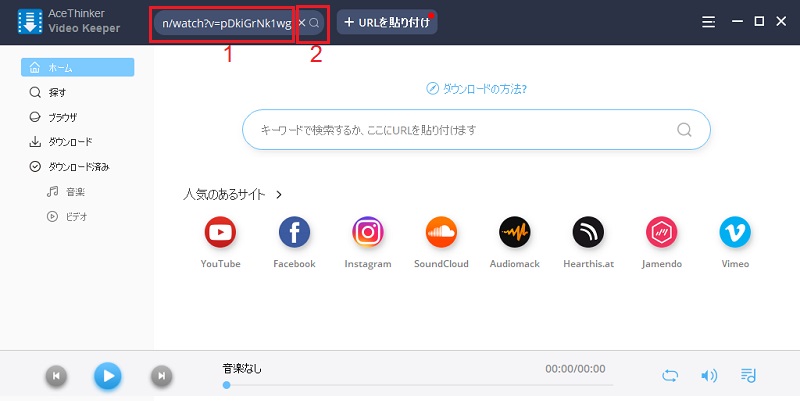Screen dimensions: 800x401
Task: Click the magnifier inside the main search box
Action: (x=684, y=130)
